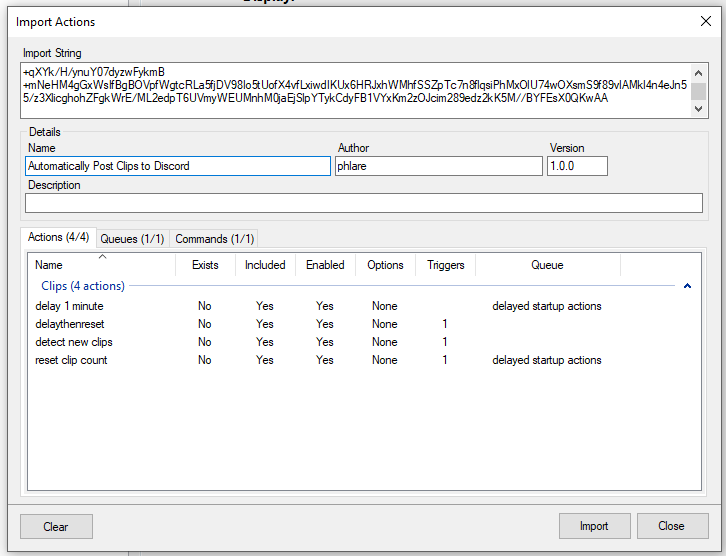The height and width of the screenshot is (556, 726).
Task: Collapse the Clips (4 actions) group chevron
Action: point(687,286)
